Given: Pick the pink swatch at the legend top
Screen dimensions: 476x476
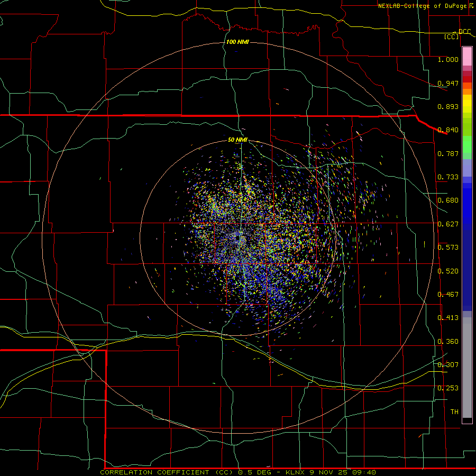Looking at the screenshot, I should pyautogui.click(x=467, y=57).
